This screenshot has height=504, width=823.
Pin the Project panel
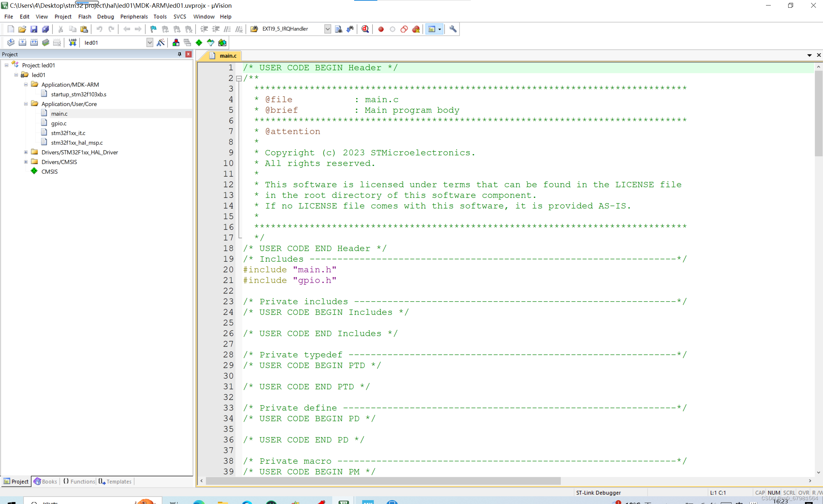pos(180,54)
